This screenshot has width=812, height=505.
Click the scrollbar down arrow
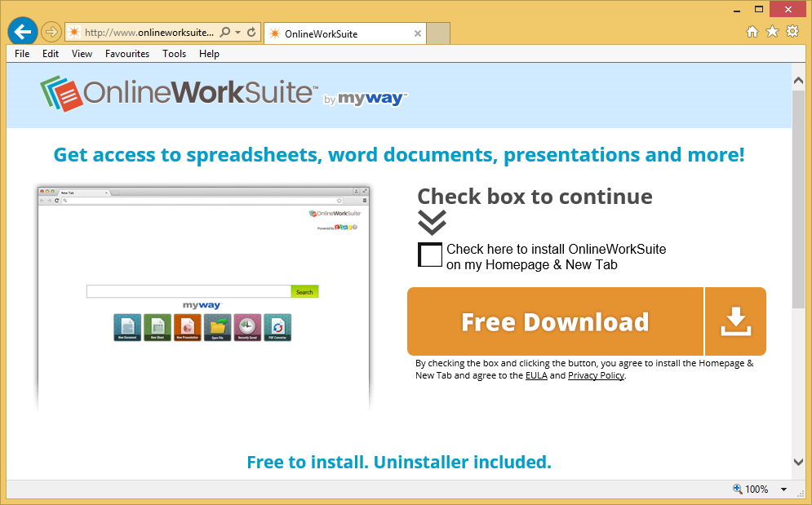coord(799,462)
